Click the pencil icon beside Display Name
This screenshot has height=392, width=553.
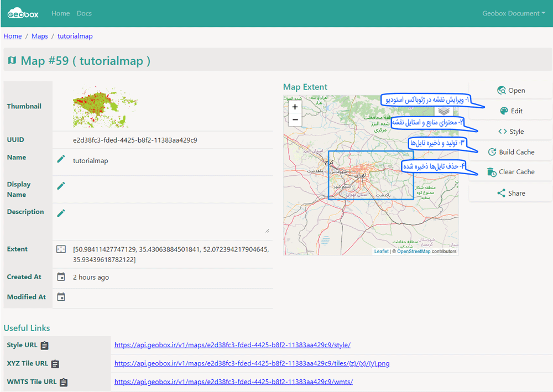click(x=61, y=186)
